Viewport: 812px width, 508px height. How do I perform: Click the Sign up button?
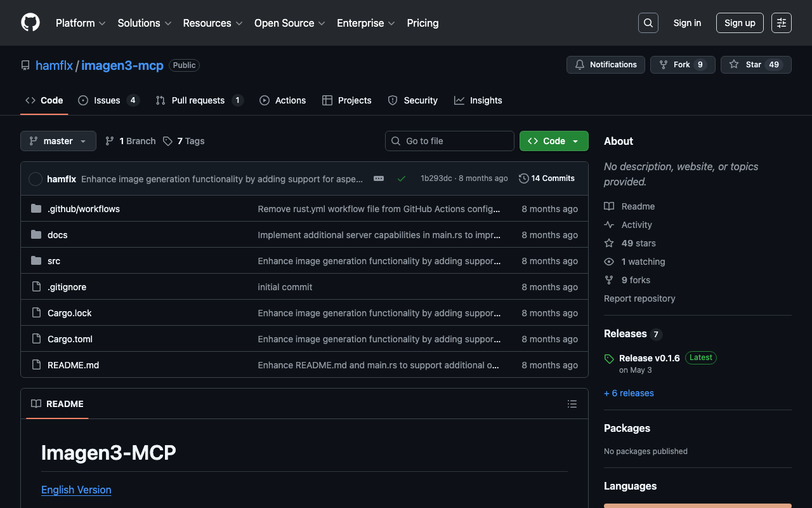[739, 23]
